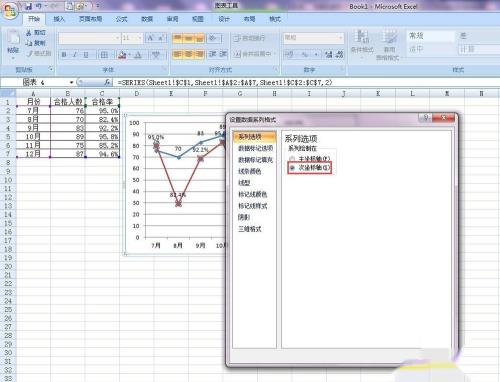Click the Paste icon in clipboard group

coord(13,38)
